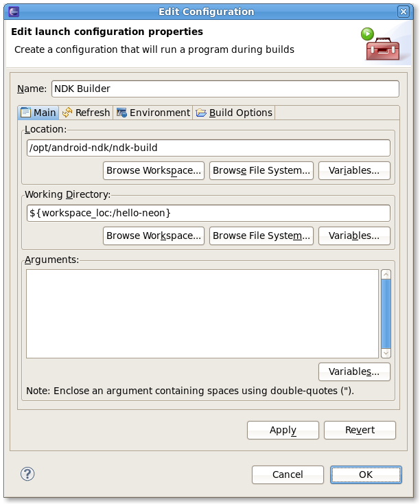Browse File System for Working Directory

(x=261, y=236)
